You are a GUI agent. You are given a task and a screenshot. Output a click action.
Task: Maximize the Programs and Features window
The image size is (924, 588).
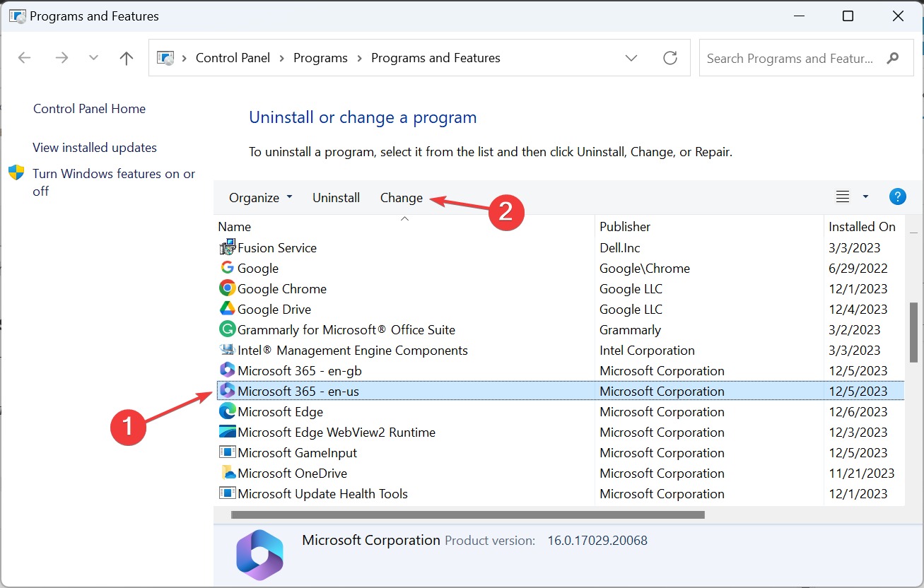[848, 16]
